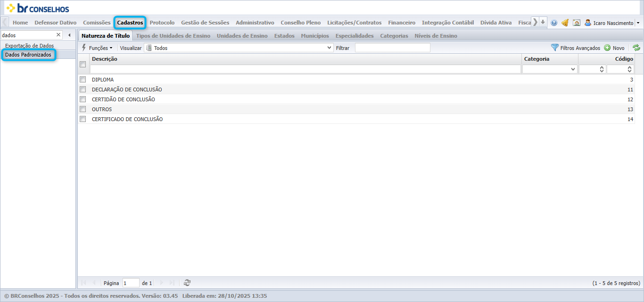
Task: Click the 'OUTROS' description text
Action: (x=102, y=109)
